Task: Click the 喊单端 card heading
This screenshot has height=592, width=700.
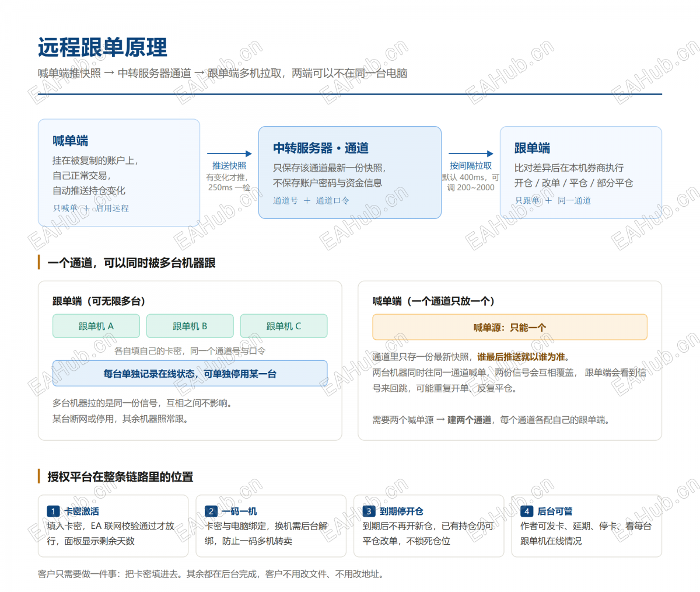Action: (71, 141)
